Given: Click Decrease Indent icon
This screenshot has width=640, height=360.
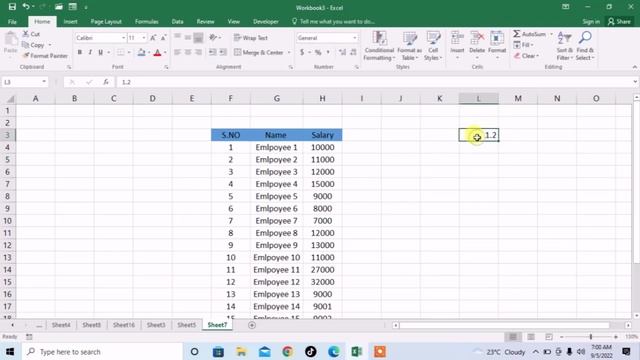Looking at the screenshot, I should tap(213, 52).
